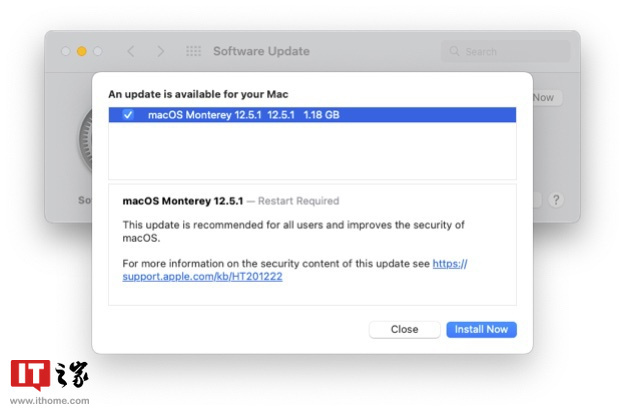
Task: Open the question mark help button
Action: (x=556, y=199)
